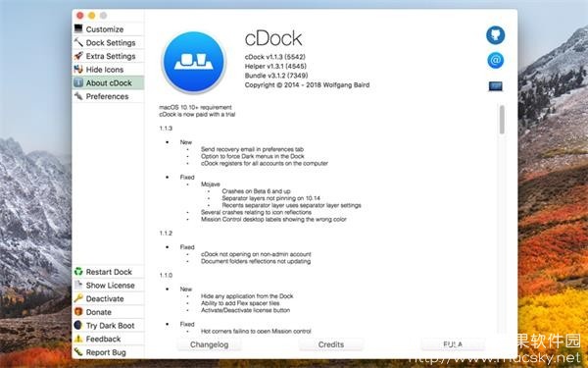Click 'Send recovery email in preferences tab' line
The height and width of the screenshot is (368, 588).
252,149
